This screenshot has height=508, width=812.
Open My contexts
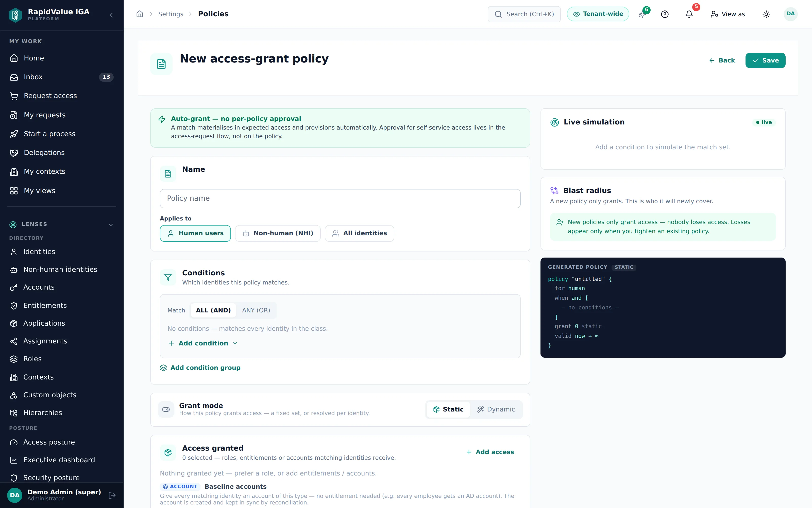point(62,171)
